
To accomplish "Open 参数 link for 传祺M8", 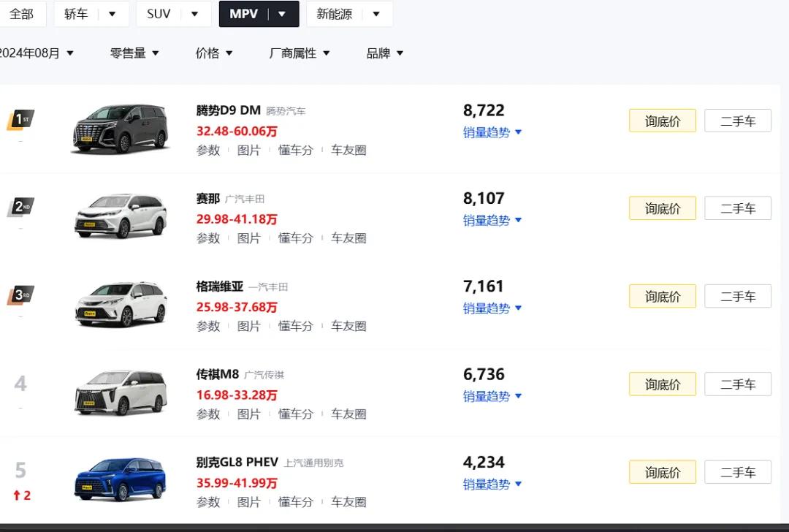I will (208, 414).
